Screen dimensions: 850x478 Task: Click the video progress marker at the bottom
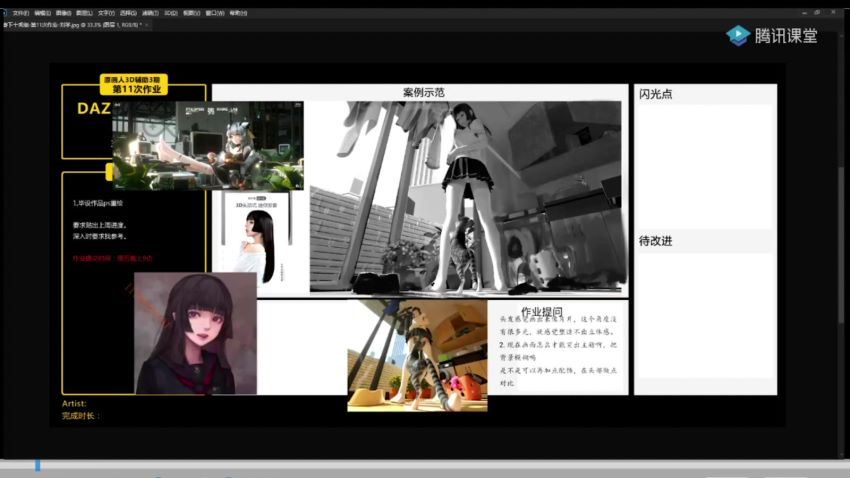pyautogui.click(x=38, y=464)
